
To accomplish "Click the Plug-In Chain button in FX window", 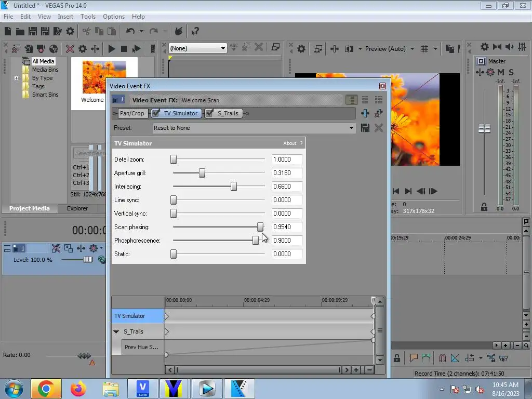I will [x=365, y=113].
